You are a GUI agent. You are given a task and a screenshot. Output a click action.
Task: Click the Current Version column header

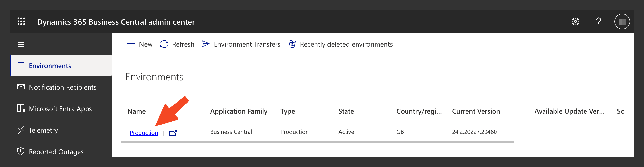(x=476, y=111)
